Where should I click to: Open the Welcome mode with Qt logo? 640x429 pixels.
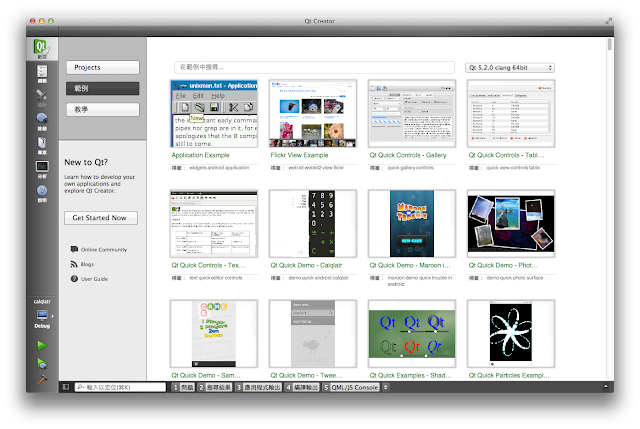[x=42, y=49]
